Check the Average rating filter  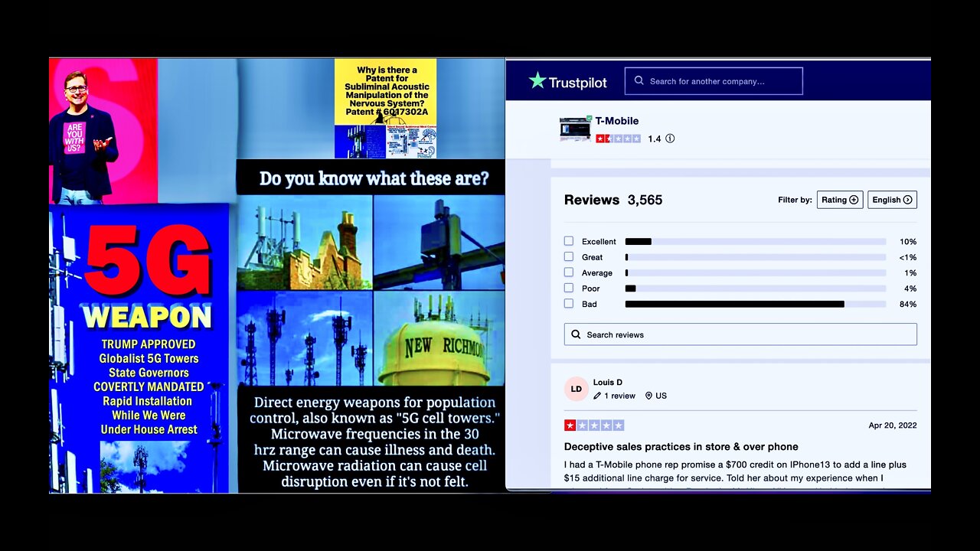569,272
